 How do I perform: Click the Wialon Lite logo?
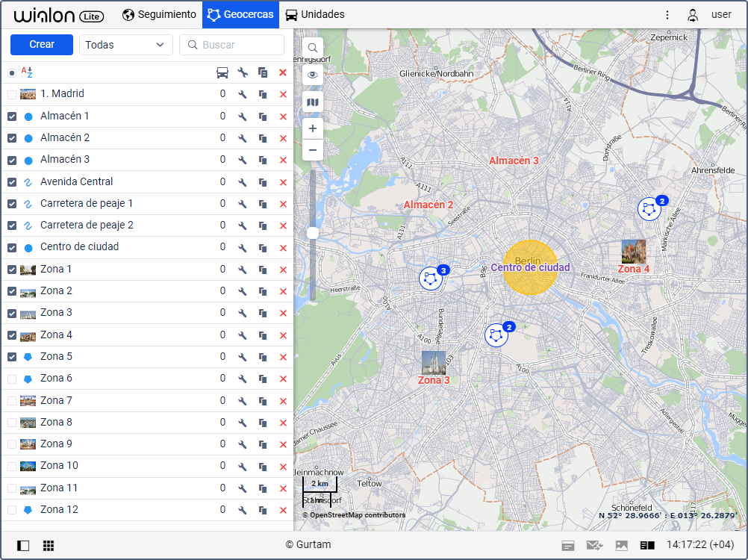[59, 16]
